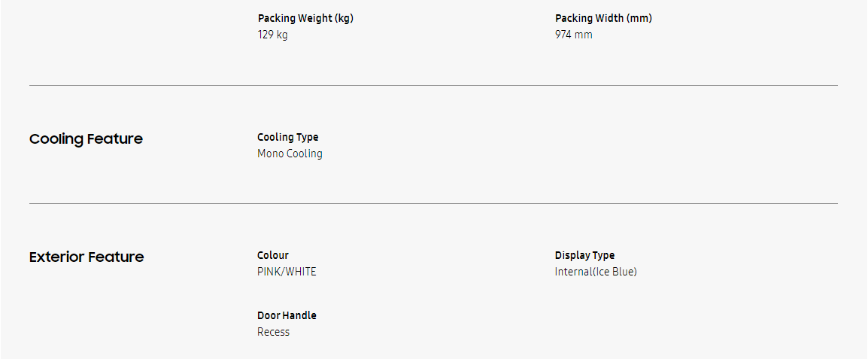Viewport: 868px width, 359px height.
Task: Select the 129 kg value text
Action: point(272,35)
